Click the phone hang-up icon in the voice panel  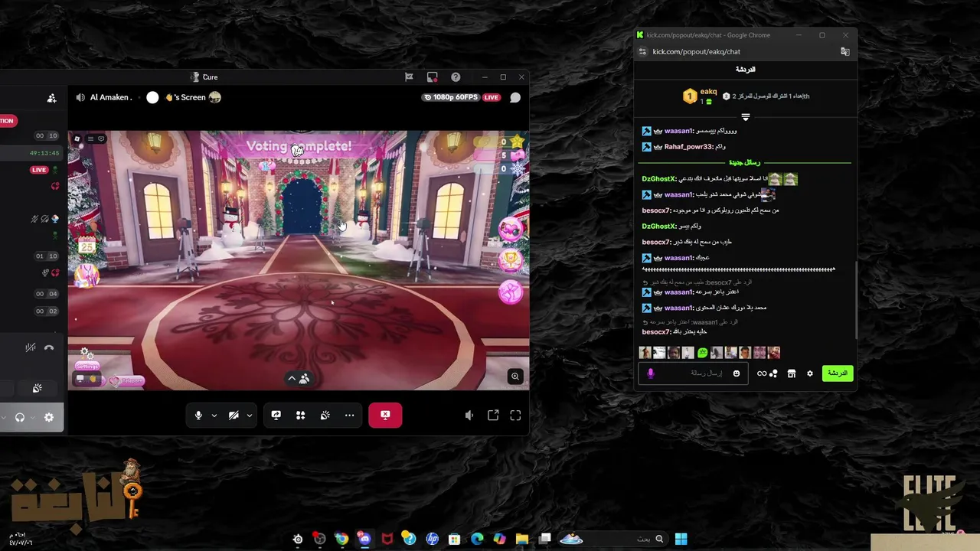pyautogui.click(x=49, y=347)
